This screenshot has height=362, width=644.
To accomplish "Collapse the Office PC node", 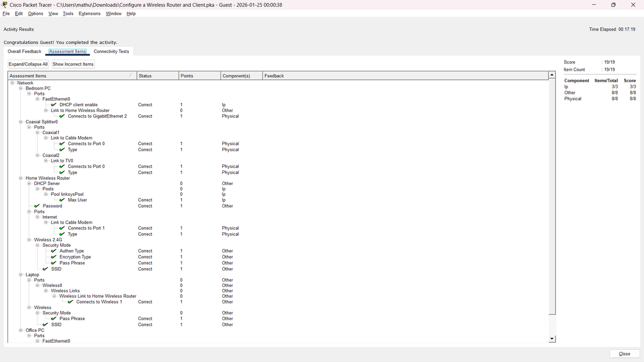I will click(x=21, y=330).
